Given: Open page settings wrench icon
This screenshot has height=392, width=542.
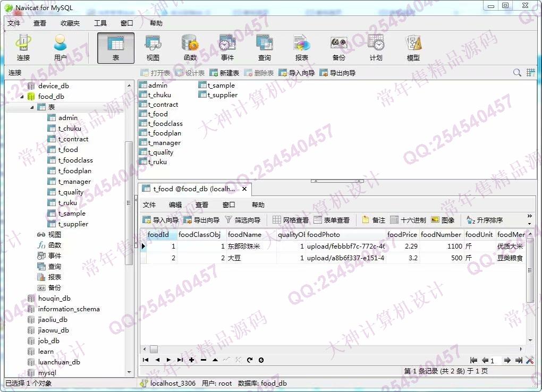Looking at the screenshot, I should click(x=530, y=360).
